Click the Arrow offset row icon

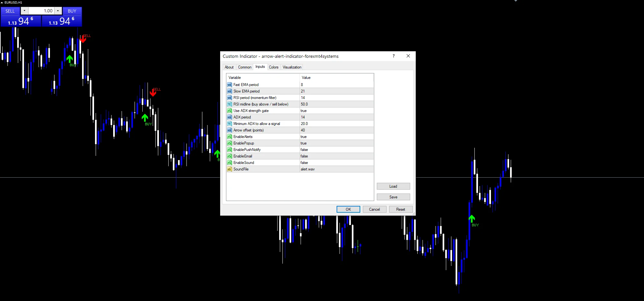pos(230,130)
